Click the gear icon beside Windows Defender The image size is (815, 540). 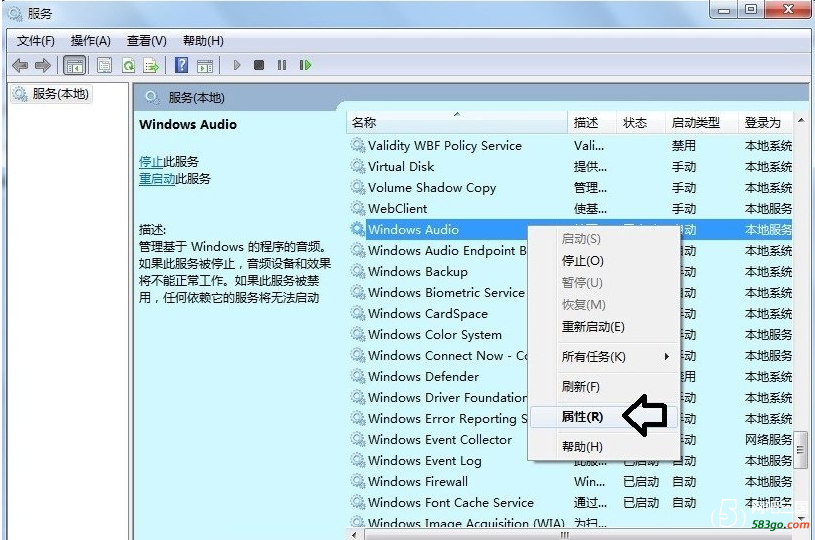358,376
